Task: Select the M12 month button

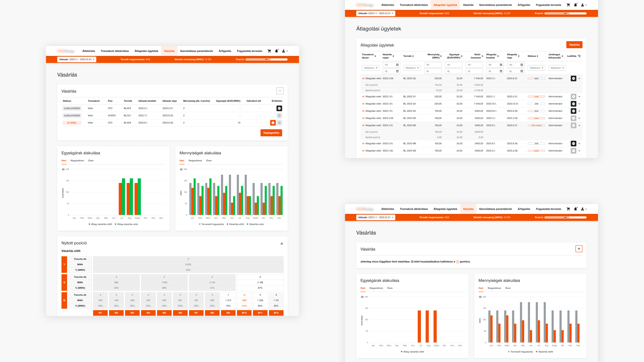Action: [x=276, y=313]
